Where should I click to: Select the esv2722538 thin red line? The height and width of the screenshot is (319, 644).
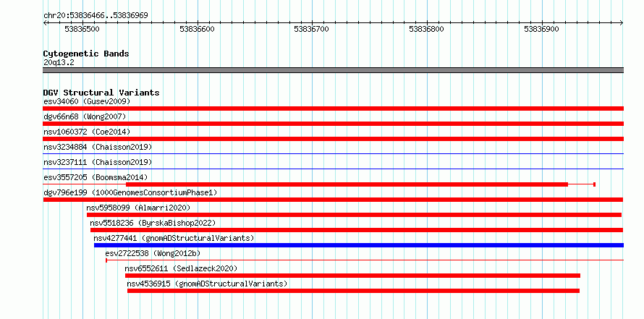365,260
